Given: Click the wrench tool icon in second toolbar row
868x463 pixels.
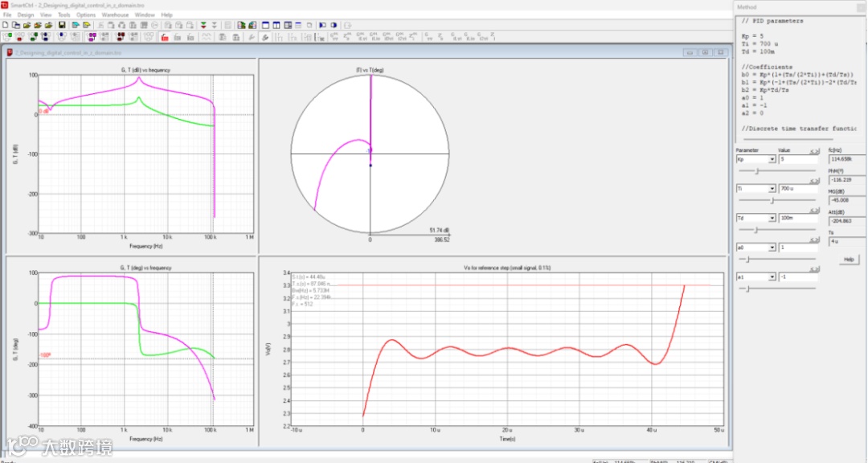Looking at the screenshot, I should tap(252, 36).
